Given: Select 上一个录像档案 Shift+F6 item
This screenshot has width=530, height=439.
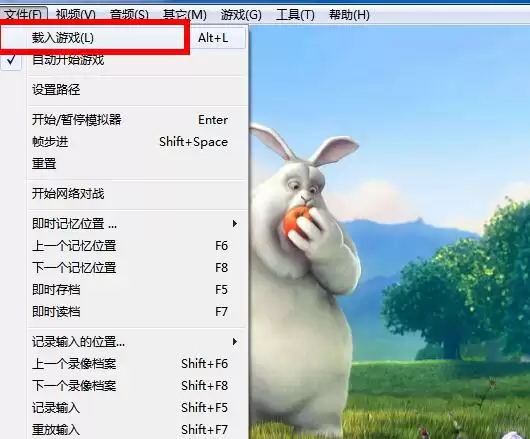Looking at the screenshot, I should tap(123, 364).
